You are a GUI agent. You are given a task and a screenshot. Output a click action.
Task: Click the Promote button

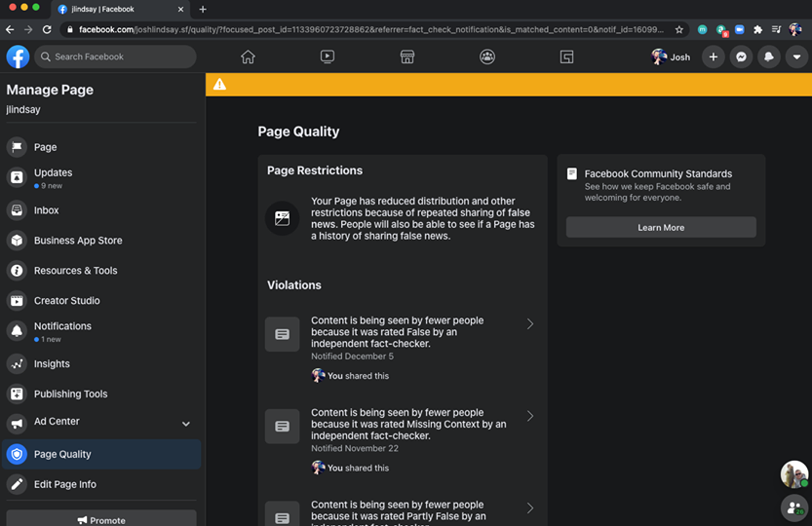101,519
